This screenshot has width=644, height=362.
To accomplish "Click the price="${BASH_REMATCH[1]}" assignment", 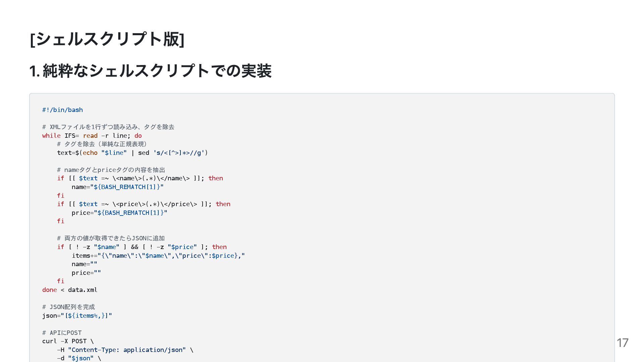I will click(x=119, y=213).
